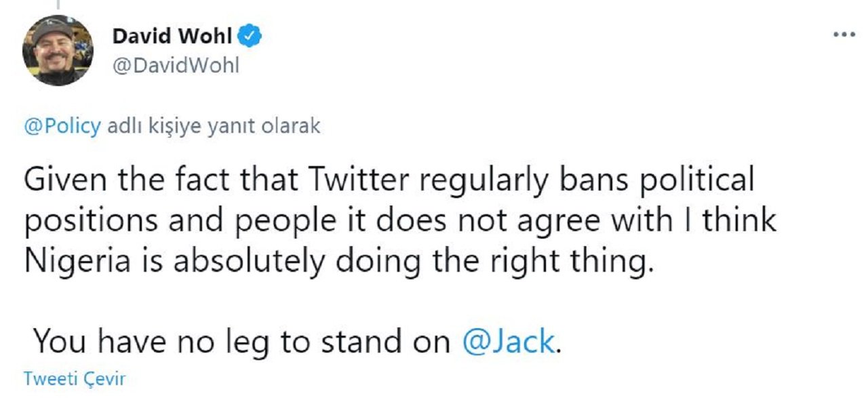Click the "adlı kişiye yanıt olarak" reply label
This screenshot has height=398, width=868.
(x=214, y=127)
